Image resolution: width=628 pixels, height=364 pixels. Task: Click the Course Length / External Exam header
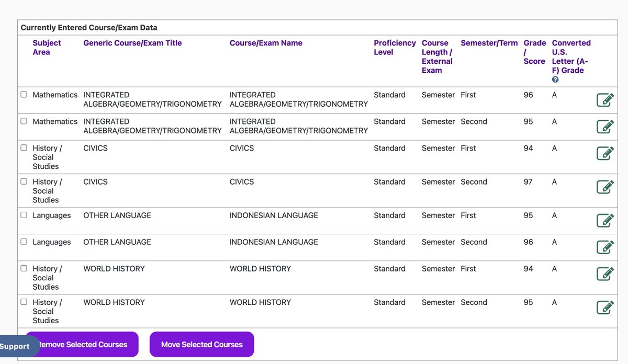pos(437,56)
